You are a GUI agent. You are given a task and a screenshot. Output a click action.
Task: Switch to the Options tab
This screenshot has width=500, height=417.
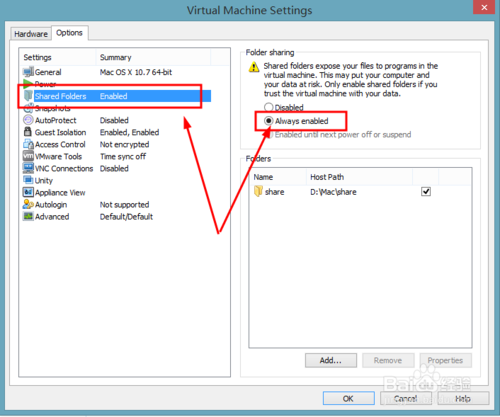click(x=69, y=33)
